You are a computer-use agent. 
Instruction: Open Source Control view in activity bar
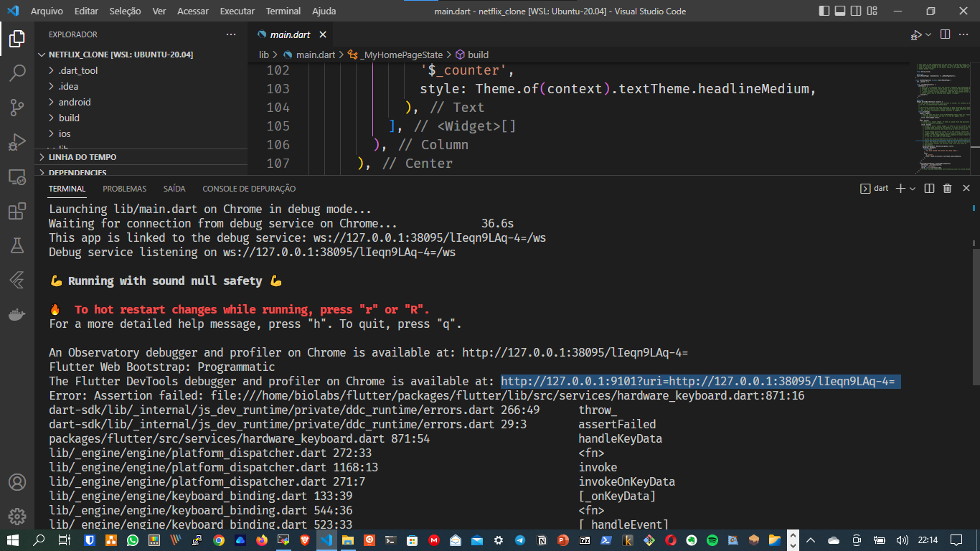coord(17,108)
